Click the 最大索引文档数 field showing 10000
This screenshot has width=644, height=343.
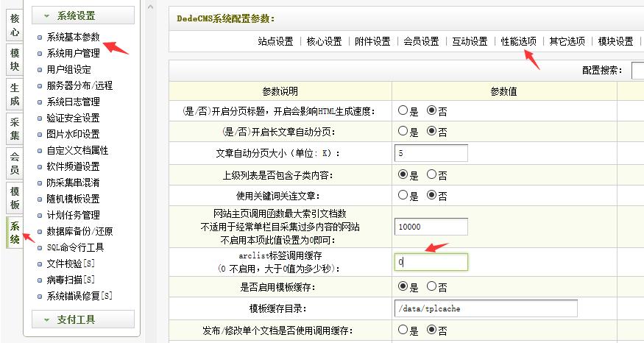[431, 227]
